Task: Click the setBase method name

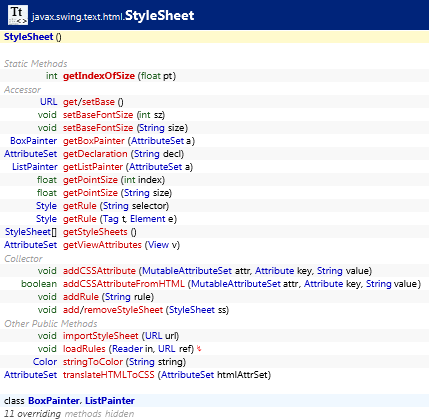Action: 98,102
